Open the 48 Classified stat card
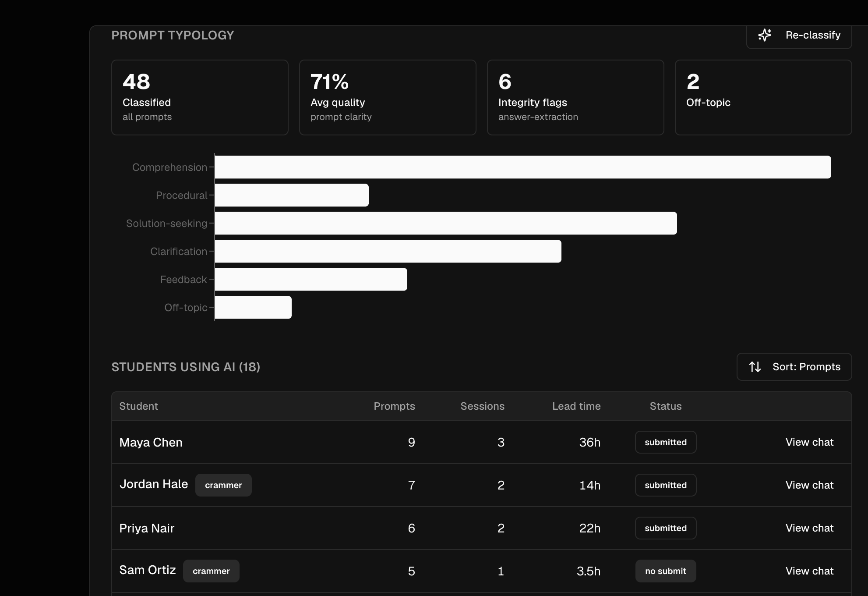This screenshot has height=596, width=868. (200, 97)
